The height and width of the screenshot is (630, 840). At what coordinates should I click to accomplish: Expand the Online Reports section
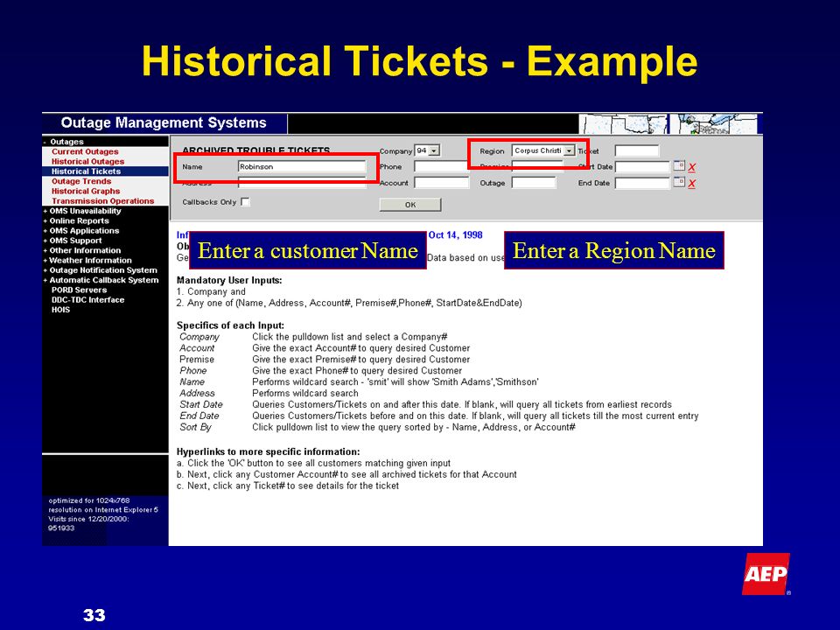(76, 220)
